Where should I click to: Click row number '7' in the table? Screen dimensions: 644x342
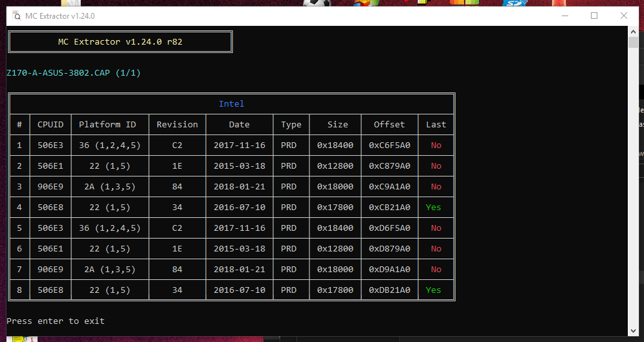pos(19,270)
